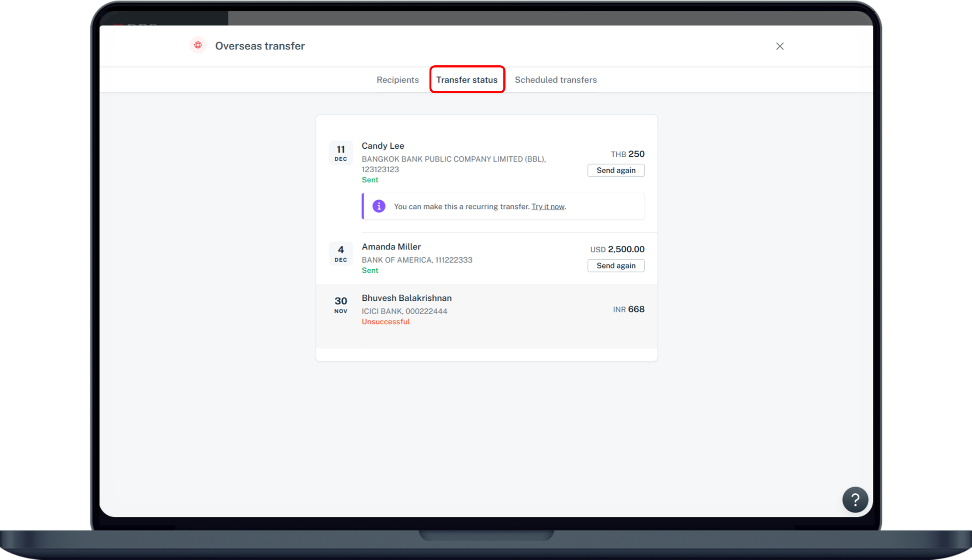The image size is (972, 560).
Task: Click the Overseas transfer globe icon
Action: 198,45
